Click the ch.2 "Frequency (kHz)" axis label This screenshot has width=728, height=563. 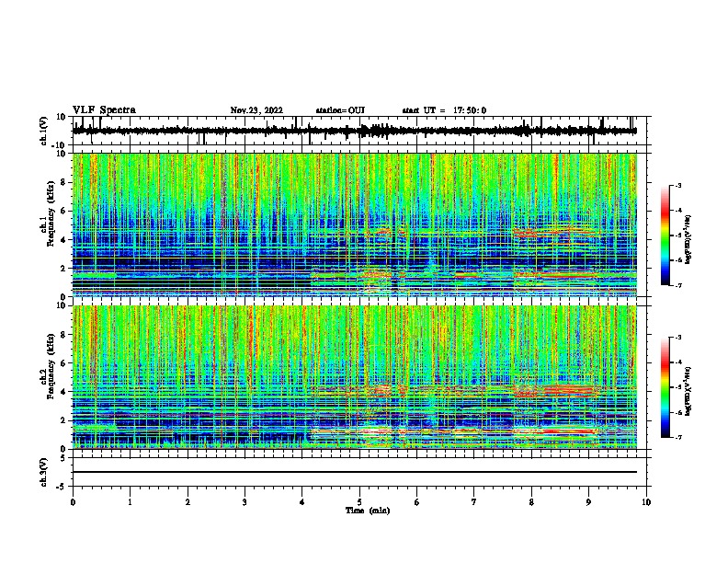coord(51,366)
